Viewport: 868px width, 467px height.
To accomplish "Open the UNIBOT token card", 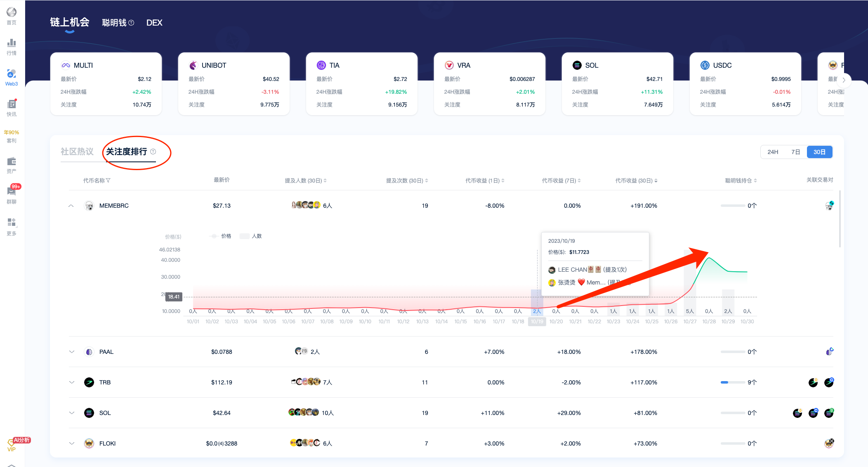I will coord(234,84).
